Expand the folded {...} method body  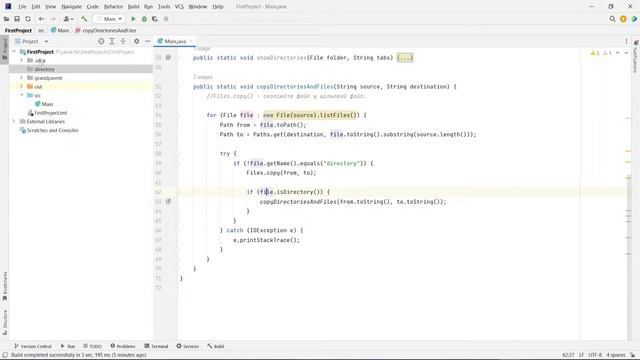[x=405, y=58]
